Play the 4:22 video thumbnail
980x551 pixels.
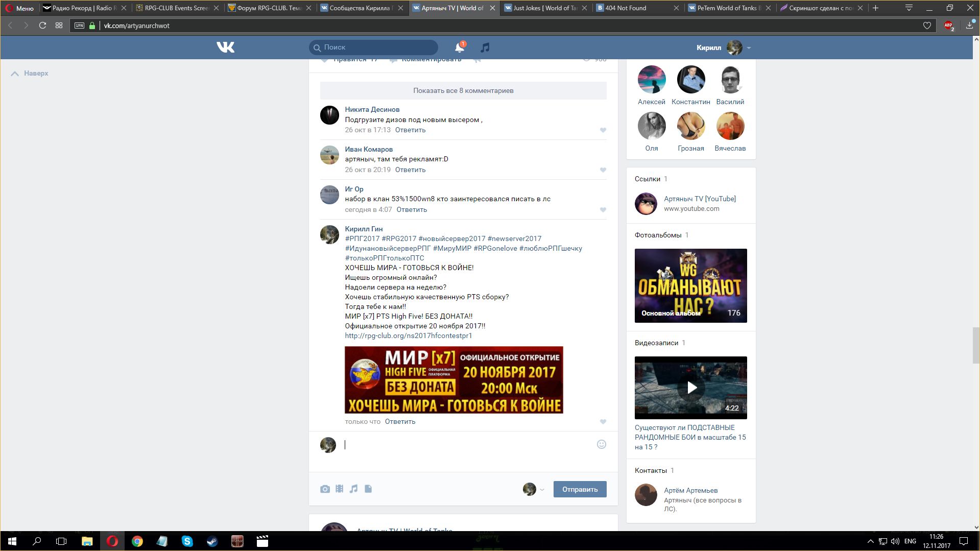click(x=690, y=388)
